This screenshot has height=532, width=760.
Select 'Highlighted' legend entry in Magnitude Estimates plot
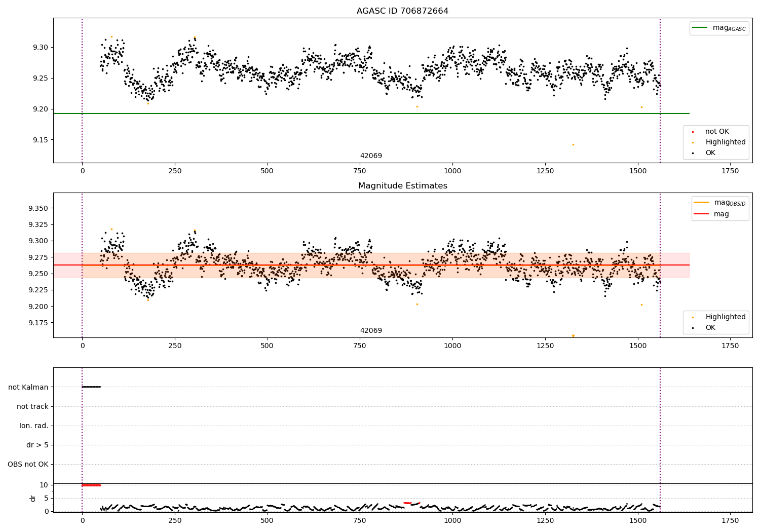point(726,317)
